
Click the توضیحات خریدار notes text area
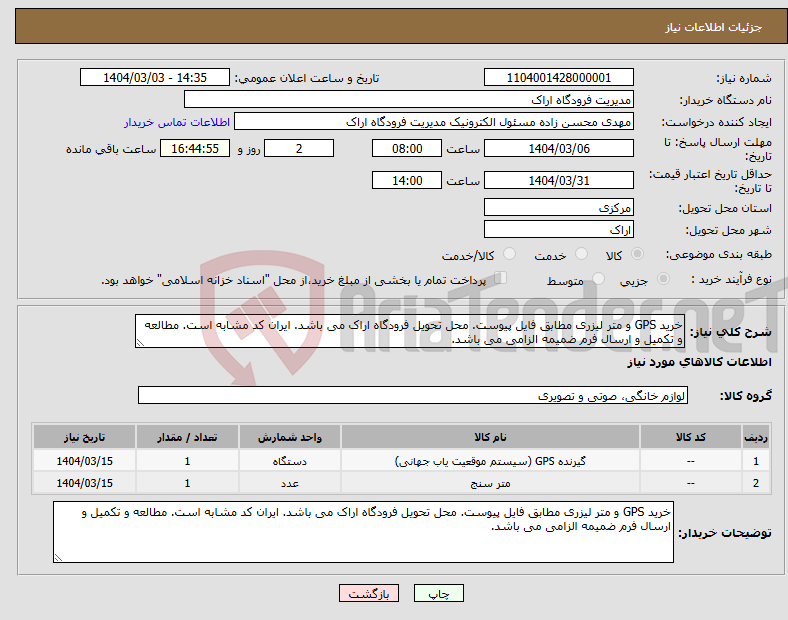click(363, 532)
